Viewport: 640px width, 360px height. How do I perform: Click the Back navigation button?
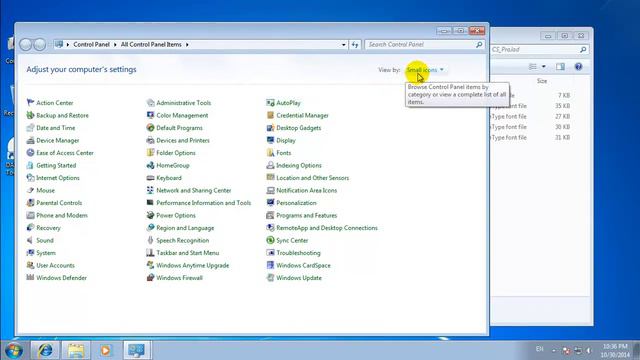[26, 44]
